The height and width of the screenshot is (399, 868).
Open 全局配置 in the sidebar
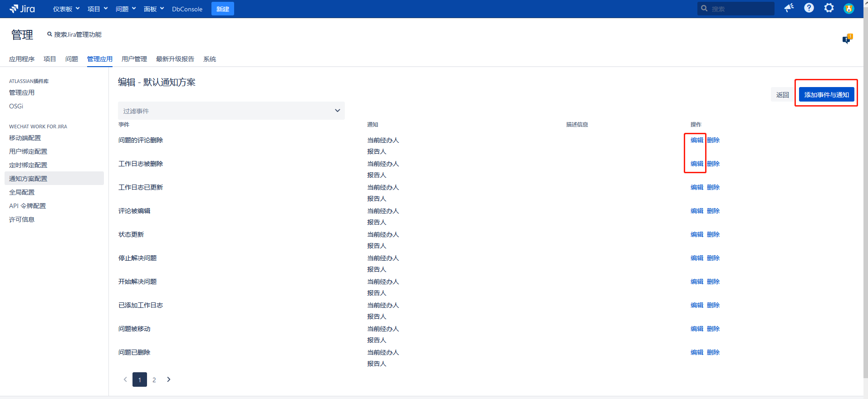[x=22, y=192]
